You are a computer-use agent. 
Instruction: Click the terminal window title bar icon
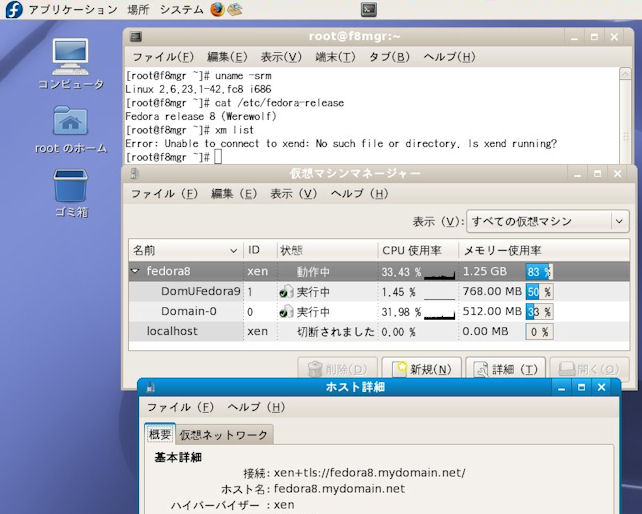pos(136,37)
